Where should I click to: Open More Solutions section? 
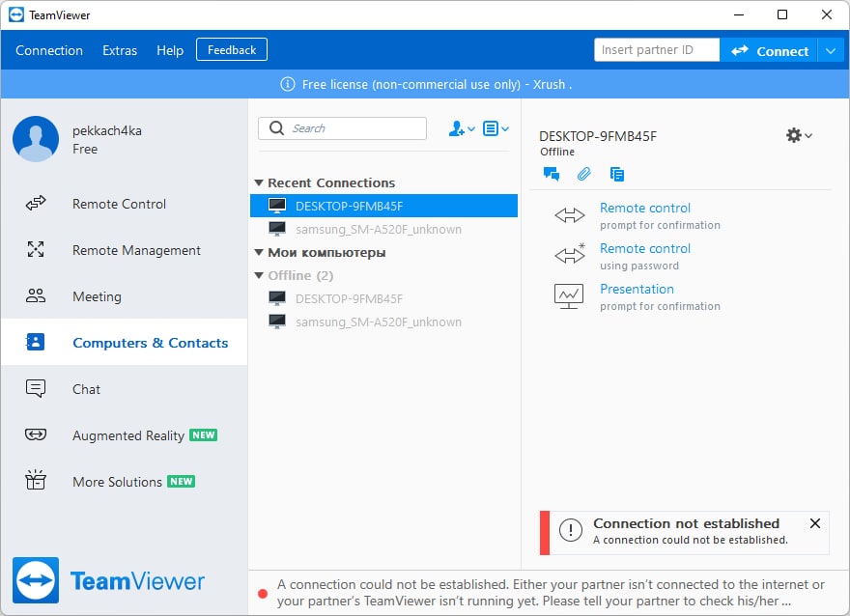(125, 482)
